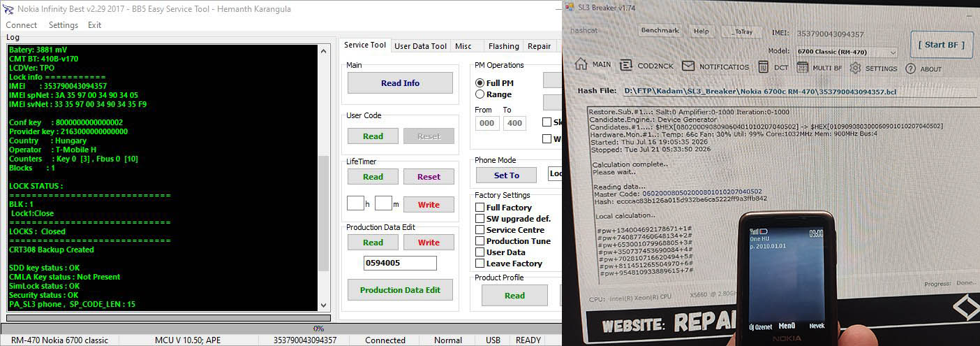
Task: Click the 'CRT308 Backup Created' log line
Action: (52, 250)
